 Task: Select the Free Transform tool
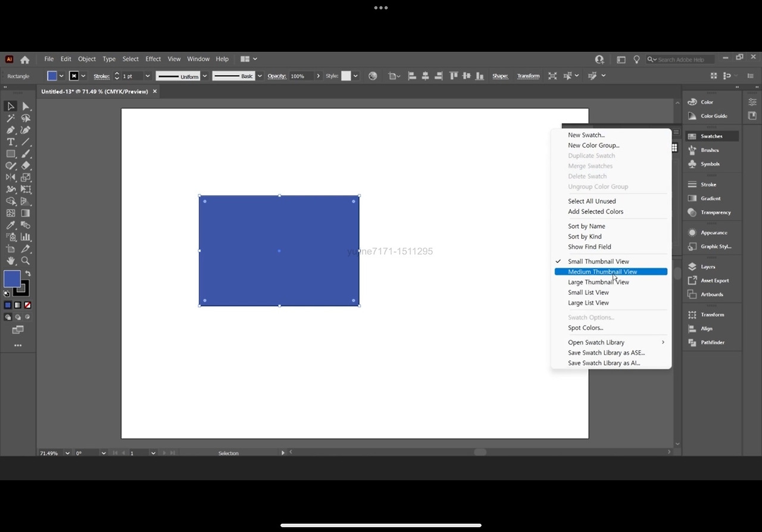click(26, 189)
